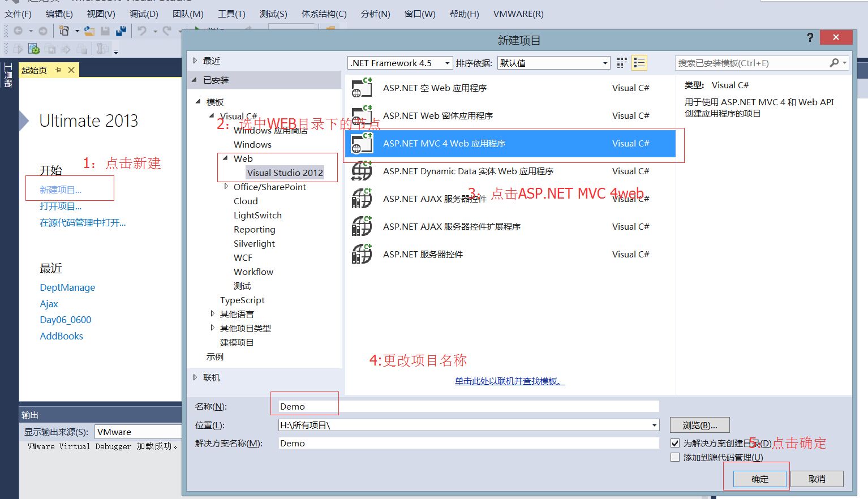Viewport: 868px width, 499px height.
Task: Click New Project link on Start Page
Action: point(61,190)
